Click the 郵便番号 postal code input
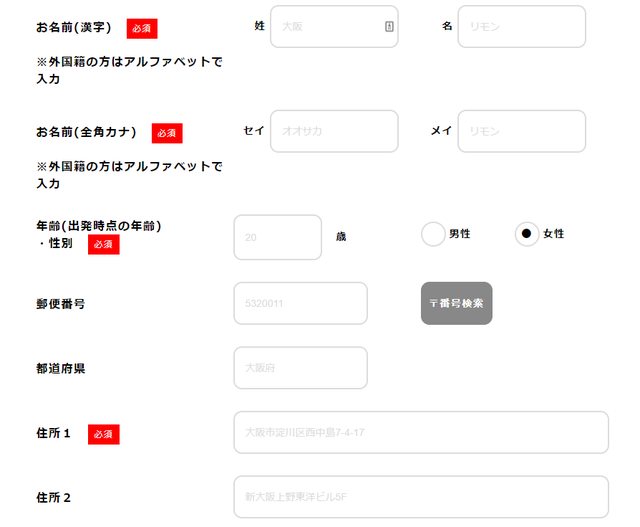Viewport: 640px width, 527px height. click(300, 303)
